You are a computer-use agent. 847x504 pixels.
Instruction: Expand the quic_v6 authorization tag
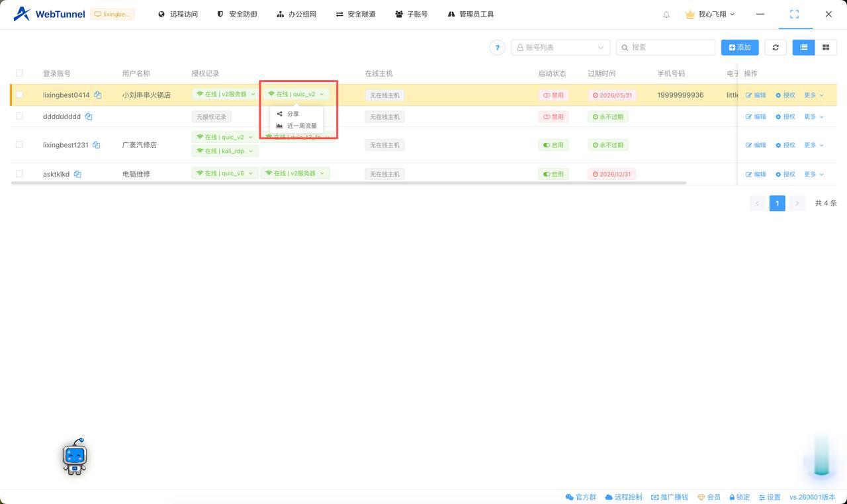225,173
